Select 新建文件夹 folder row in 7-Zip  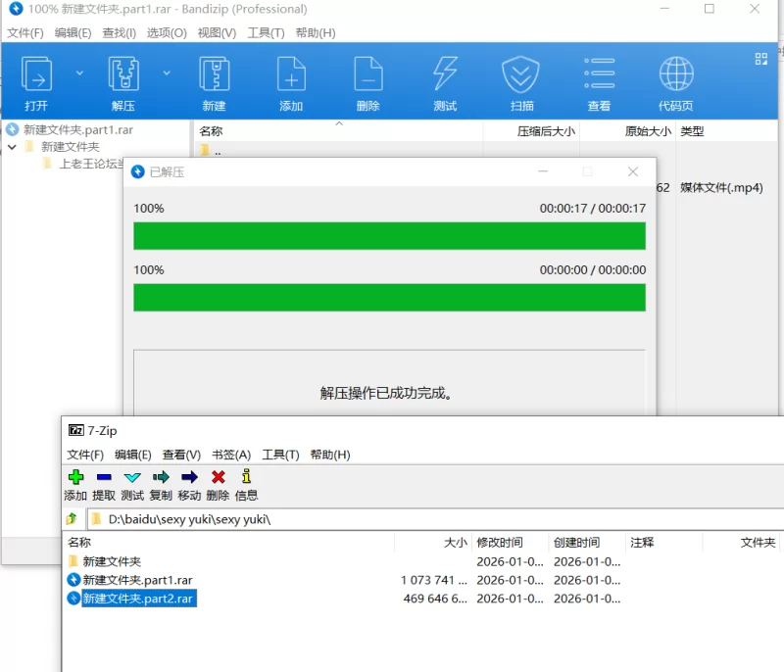tap(112, 561)
